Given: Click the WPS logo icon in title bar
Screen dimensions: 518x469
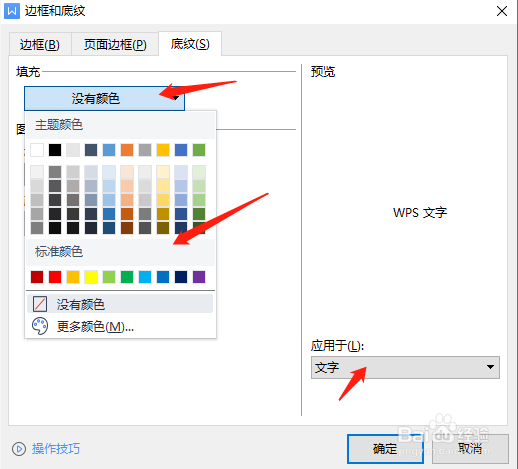Looking at the screenshot, I should [12, 11].
